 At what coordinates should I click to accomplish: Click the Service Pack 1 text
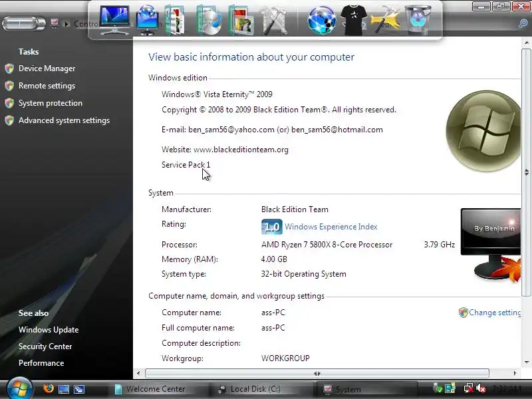pyautogui.click(x=186, y=165)
